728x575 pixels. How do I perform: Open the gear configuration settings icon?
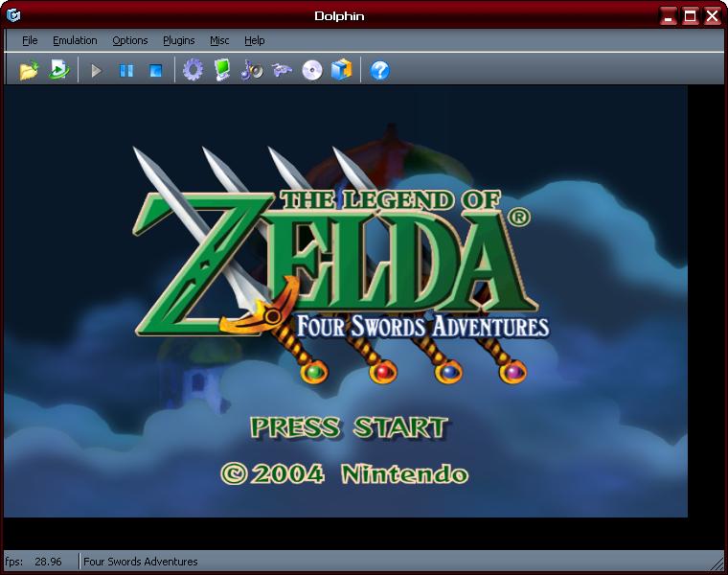coord(193,70)
